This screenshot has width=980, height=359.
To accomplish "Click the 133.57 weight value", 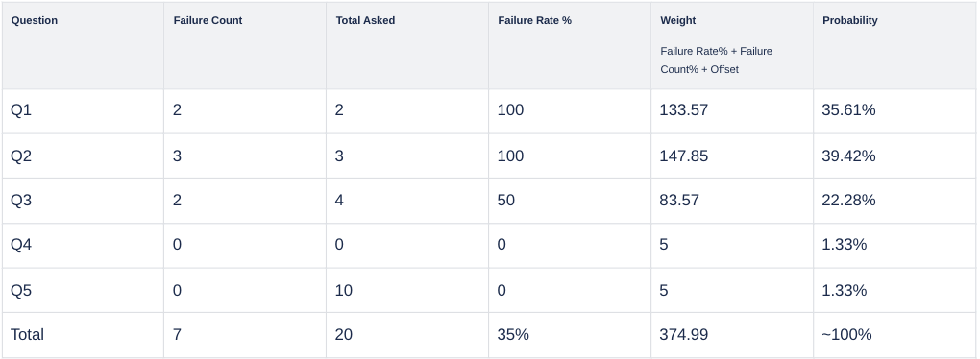I will point(684,110).
